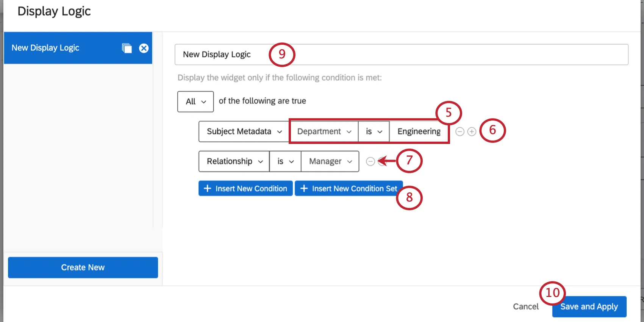Open the 'is' operator dropdown next to Department
This screenshot has height=322, width=644.
tap(373, 131)
